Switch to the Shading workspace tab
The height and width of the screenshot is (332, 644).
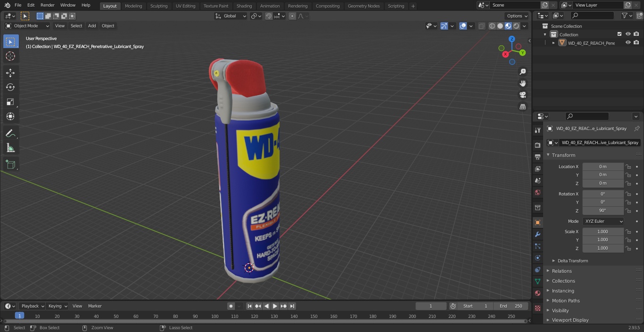coord(244,6)
